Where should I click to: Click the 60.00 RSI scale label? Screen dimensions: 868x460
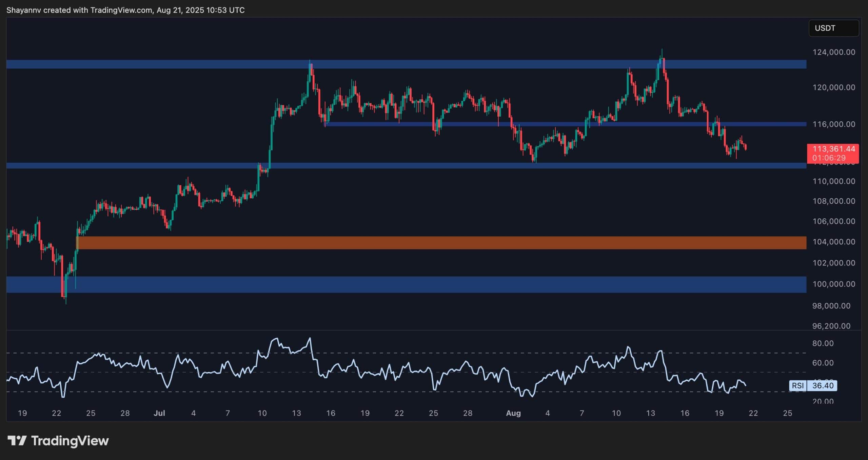point(823,363)
